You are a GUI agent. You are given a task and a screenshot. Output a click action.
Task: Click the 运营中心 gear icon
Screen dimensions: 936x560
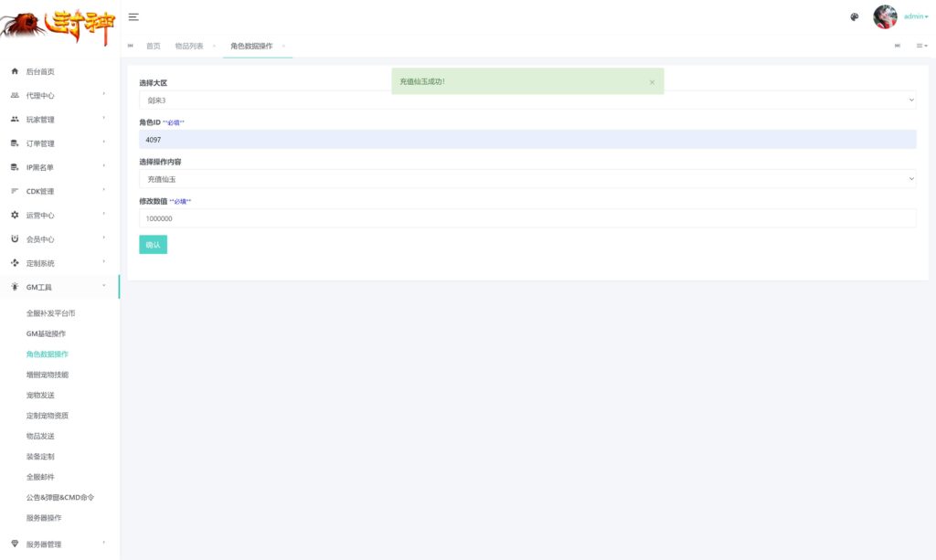(x=15, y=216)
